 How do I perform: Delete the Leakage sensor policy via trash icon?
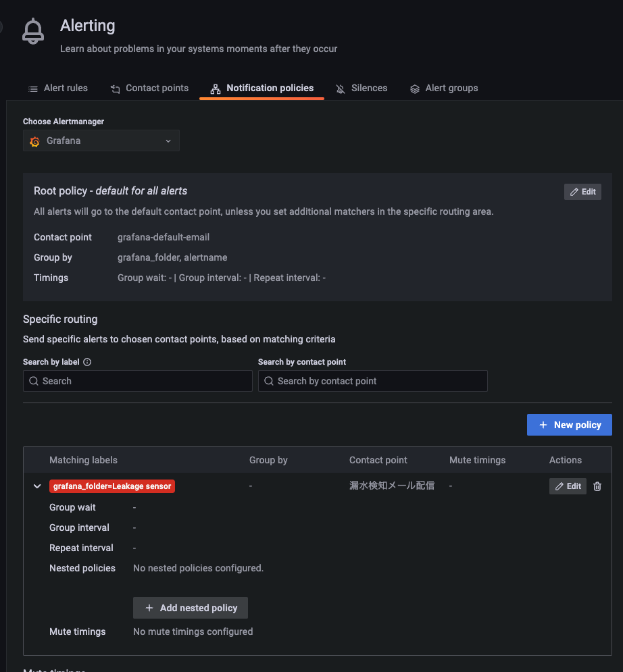tap(597, 486)
